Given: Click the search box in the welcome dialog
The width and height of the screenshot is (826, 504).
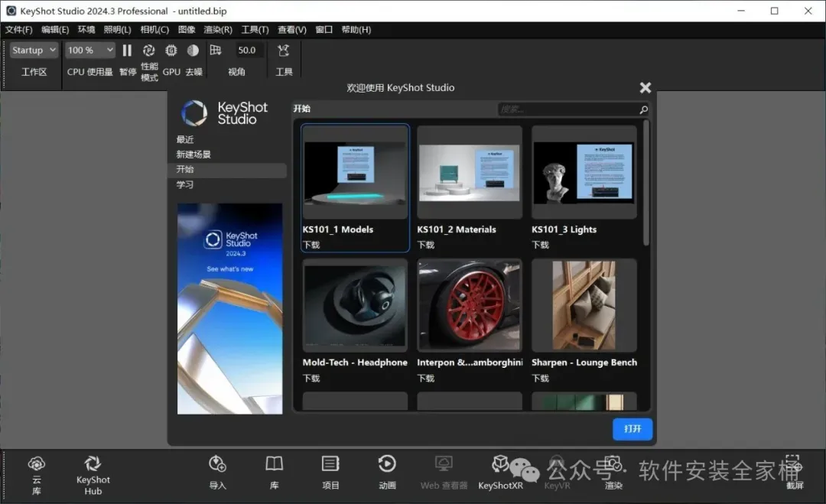Looking at the screenshot, I should pyautogui.click(x=573, y=109).
